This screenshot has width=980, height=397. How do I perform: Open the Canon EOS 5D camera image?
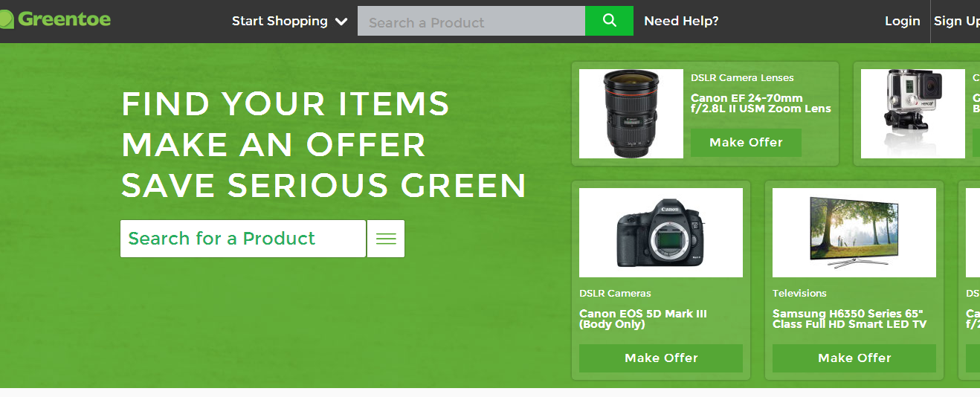coord(661,233)
